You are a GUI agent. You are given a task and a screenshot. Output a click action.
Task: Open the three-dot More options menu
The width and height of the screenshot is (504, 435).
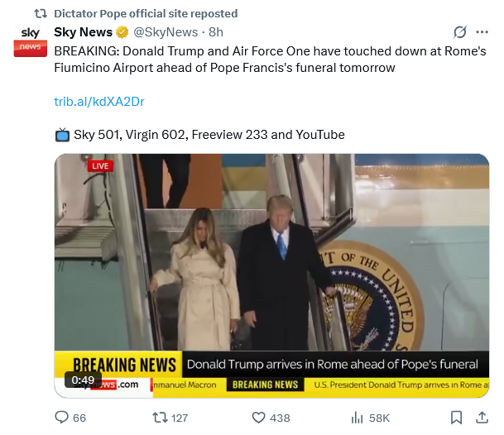485,32
